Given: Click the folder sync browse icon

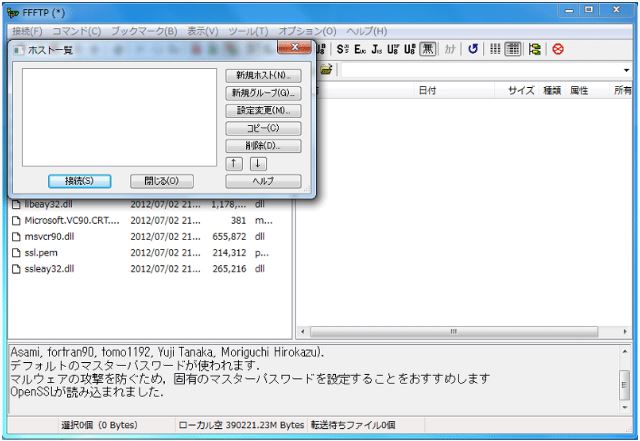Looking at the screenshot, I should [x=535, y=48].
